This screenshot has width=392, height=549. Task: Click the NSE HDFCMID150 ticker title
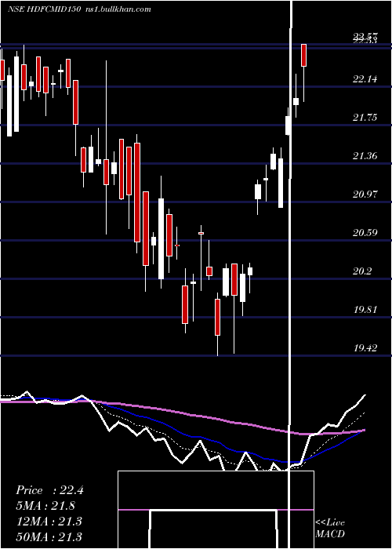45,9
